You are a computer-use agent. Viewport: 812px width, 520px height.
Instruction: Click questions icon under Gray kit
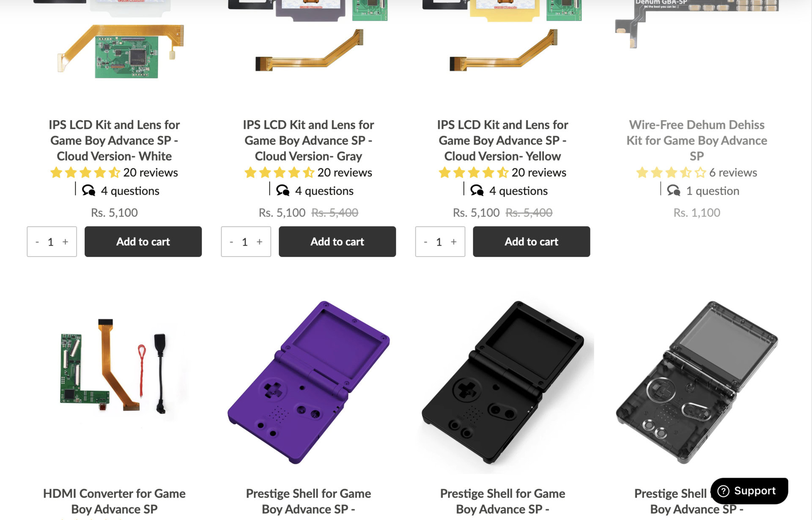point(283,191)
